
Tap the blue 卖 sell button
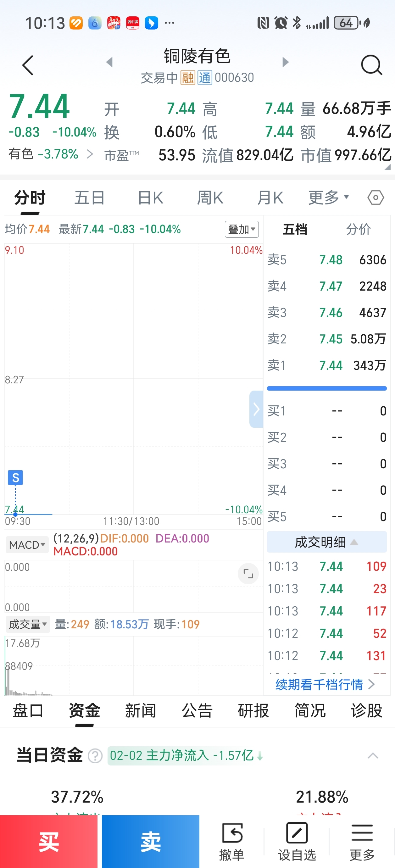150,841
